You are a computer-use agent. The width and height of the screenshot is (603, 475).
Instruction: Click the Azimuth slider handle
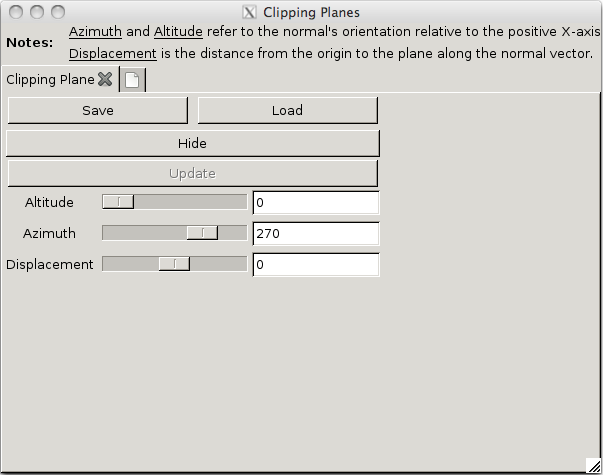tap(203, 233)
